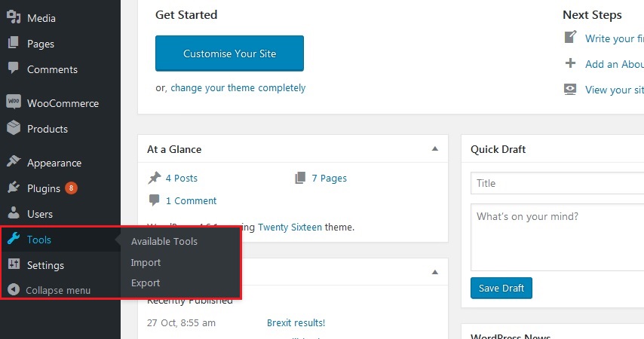Open Users via person icon
The height and width of the screenshot is (339, 644).
(x=14, y=213)
